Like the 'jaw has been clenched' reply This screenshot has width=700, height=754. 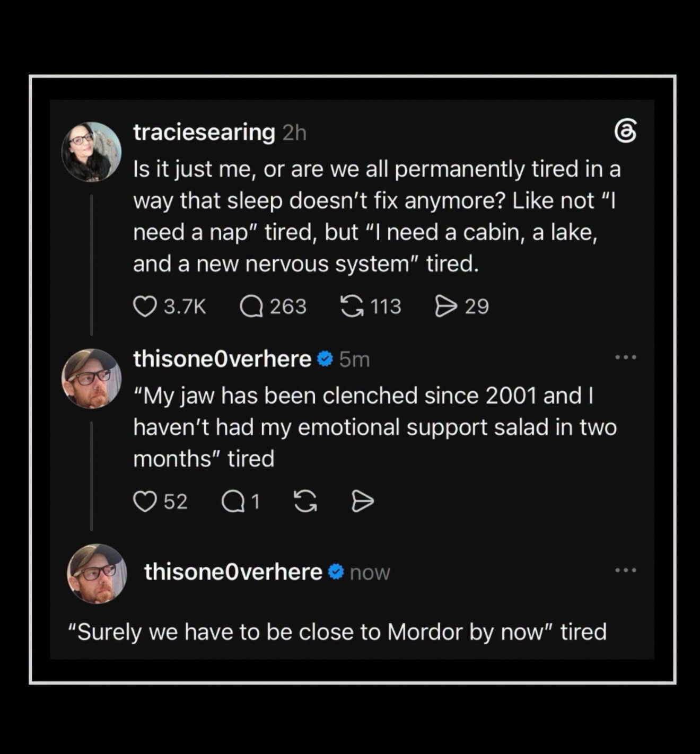click(144, 502)
